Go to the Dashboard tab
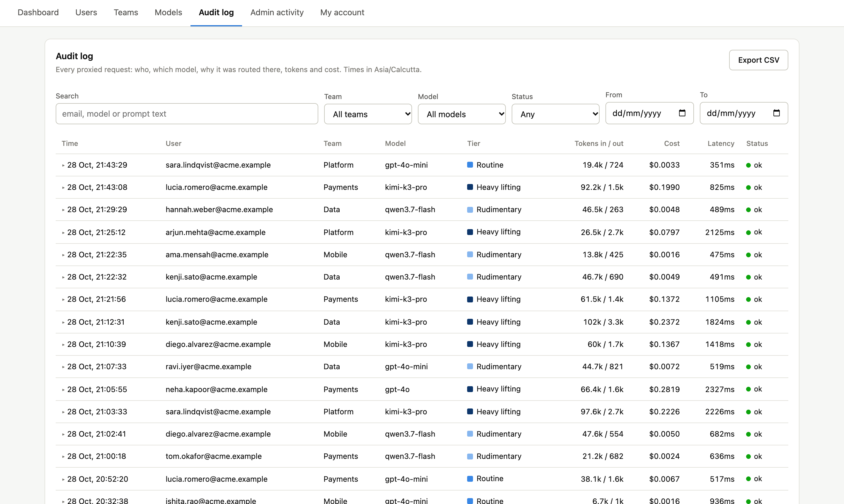844x504 pixels. [38, 13]
